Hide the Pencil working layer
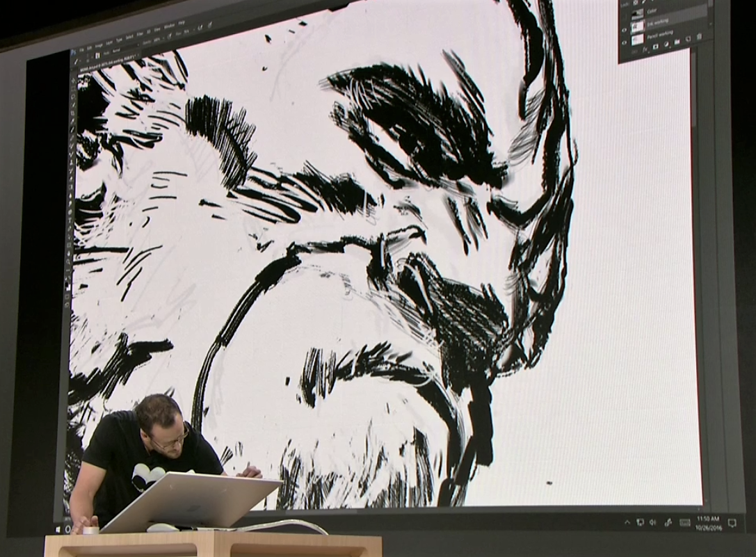Image resolution: width=756 pixels, height=557 pixels. coord(625,42)
